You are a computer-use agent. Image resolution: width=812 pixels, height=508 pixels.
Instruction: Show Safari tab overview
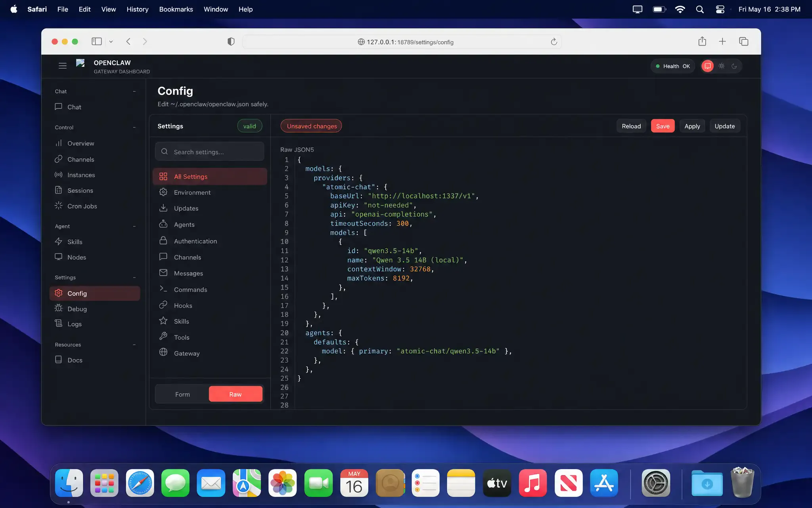click(x=744, y=41)
